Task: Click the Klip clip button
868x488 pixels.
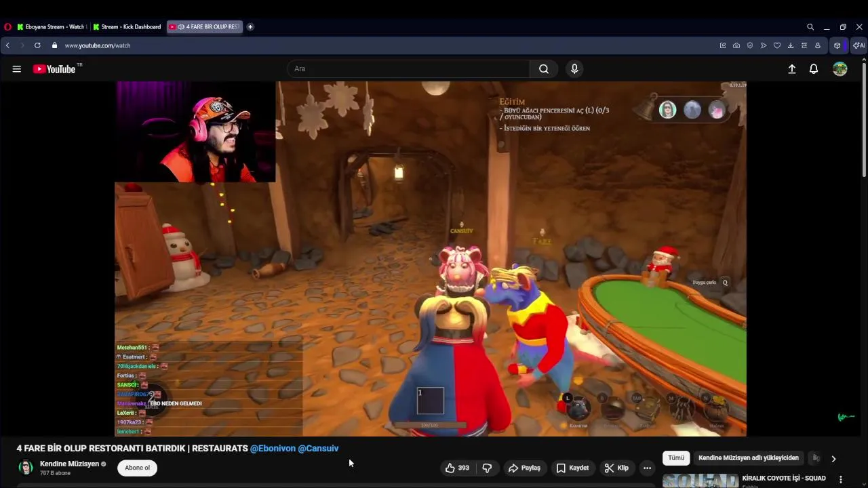Action: click(x=616, y=468)
